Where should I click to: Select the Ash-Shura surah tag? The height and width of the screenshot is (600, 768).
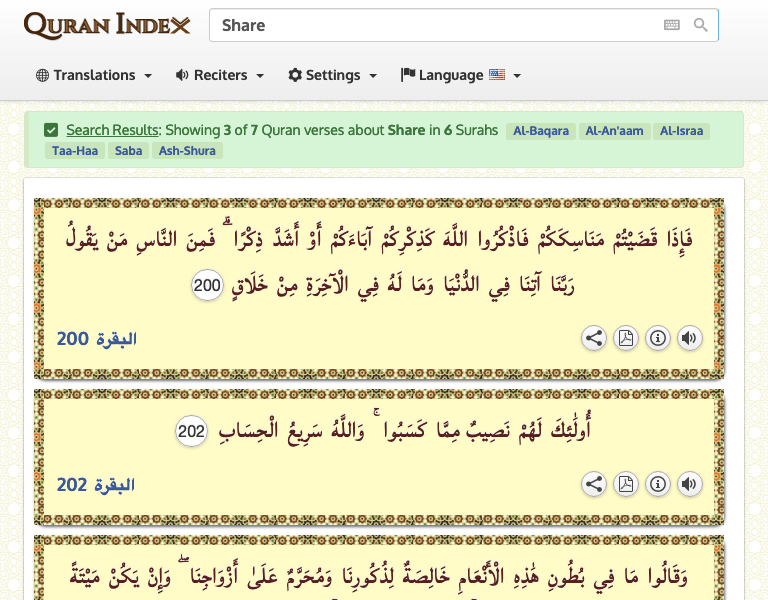coord(187,151)
